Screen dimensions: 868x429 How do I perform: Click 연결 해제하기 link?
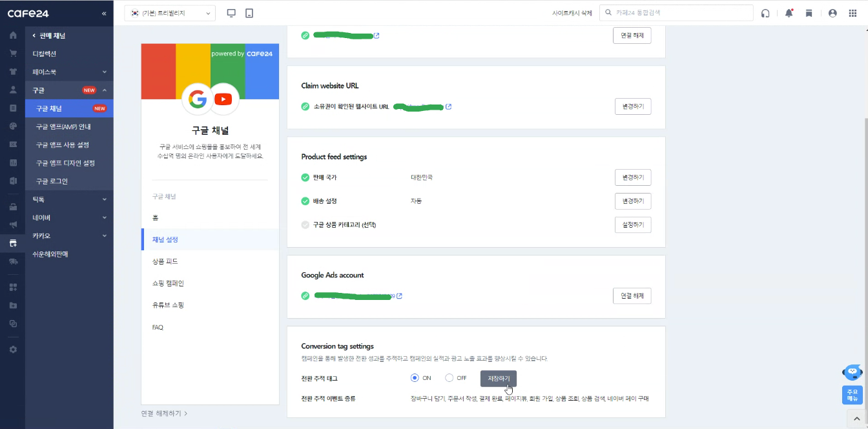coord(164,413)
